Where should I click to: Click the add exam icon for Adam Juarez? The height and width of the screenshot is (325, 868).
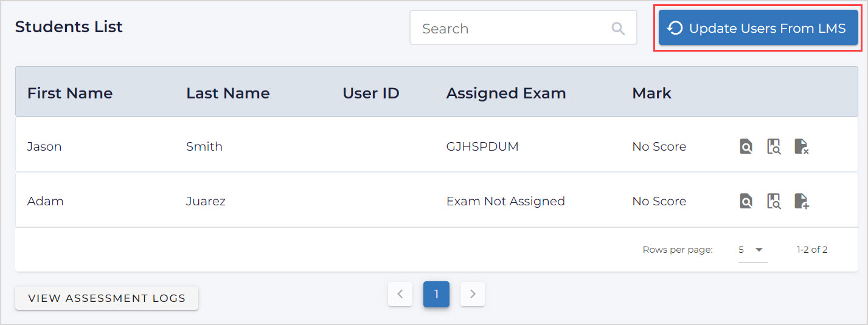[x=801, y=201]
